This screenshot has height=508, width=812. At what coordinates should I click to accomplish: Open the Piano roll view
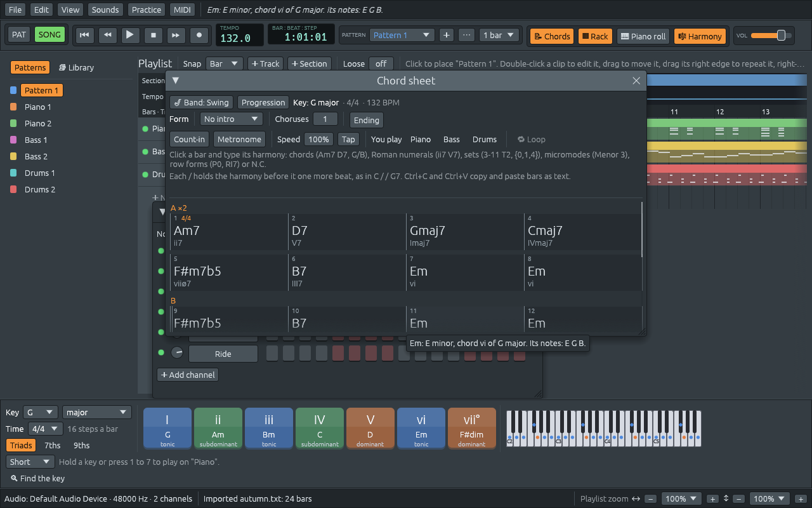click(x=643, y=36)
